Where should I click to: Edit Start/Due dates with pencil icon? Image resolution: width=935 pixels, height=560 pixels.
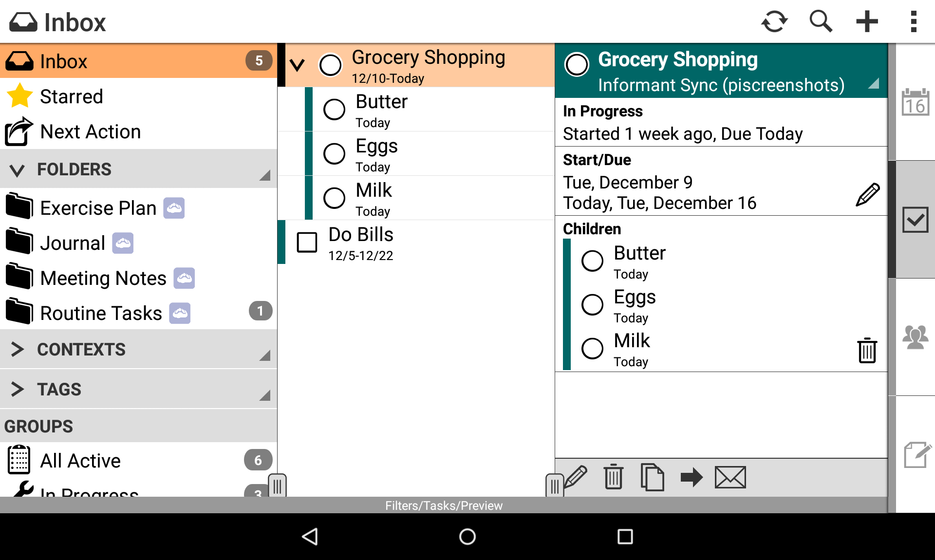[x=867, y=194]
